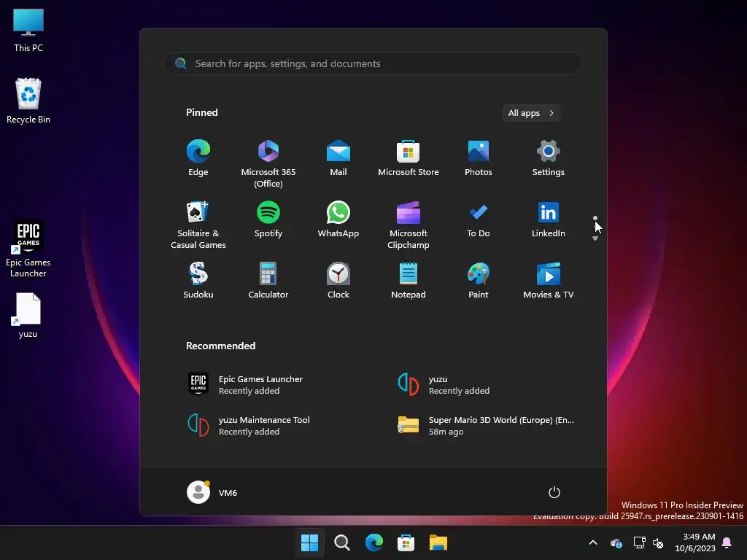Open LinkedIn

[x=549, y=219]
